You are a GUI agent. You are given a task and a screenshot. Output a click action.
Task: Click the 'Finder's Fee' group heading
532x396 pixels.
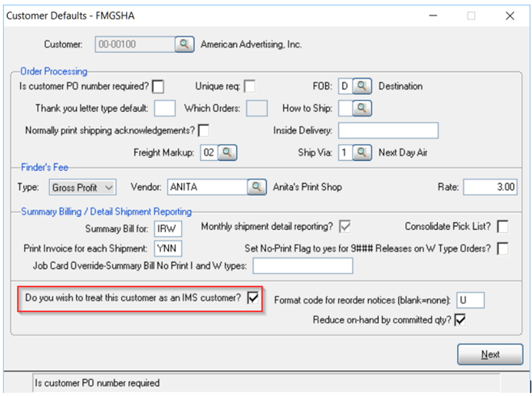coord(44,167)
